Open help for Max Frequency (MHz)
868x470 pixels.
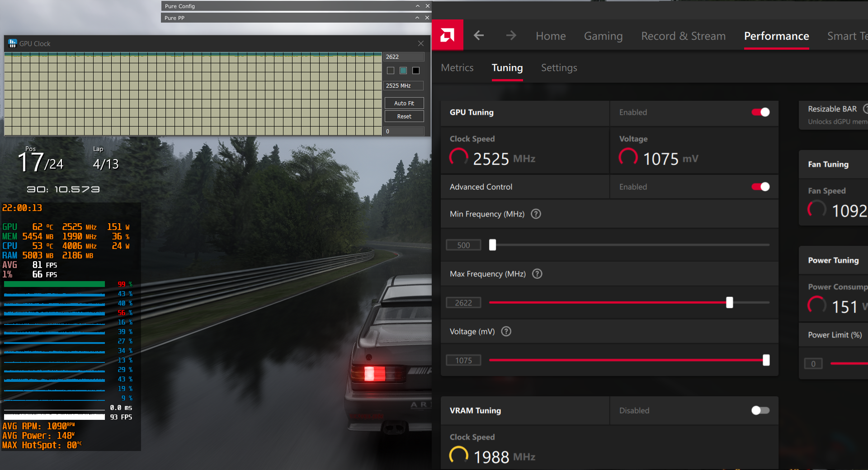coord(537,274)
